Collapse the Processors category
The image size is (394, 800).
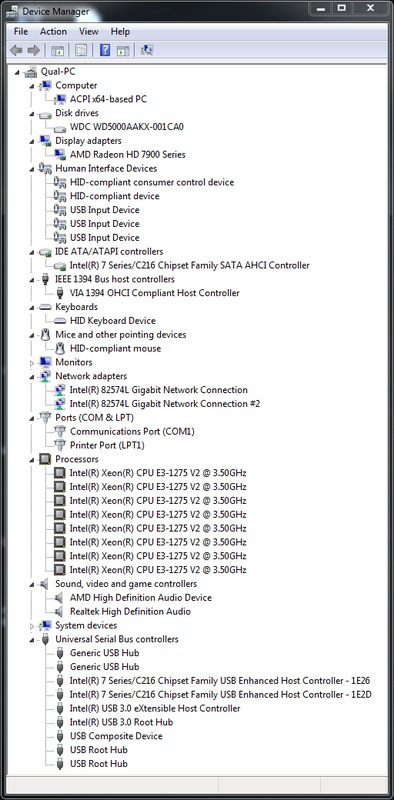click(x=32, y=460)
